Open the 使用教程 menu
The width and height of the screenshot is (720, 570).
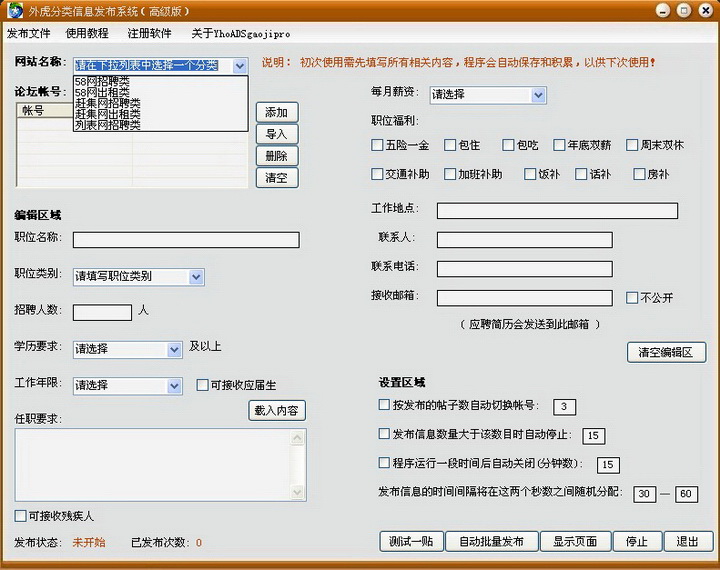pos(87,34)
